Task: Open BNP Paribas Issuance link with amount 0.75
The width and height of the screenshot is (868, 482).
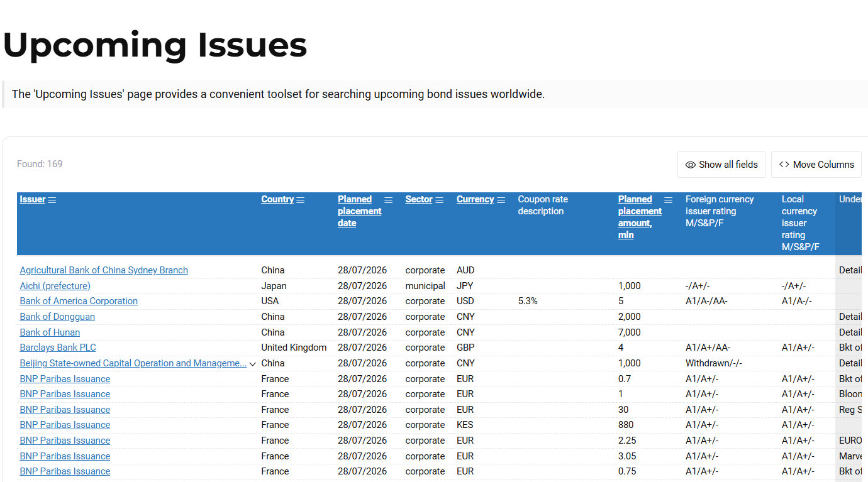Action: 65,471
